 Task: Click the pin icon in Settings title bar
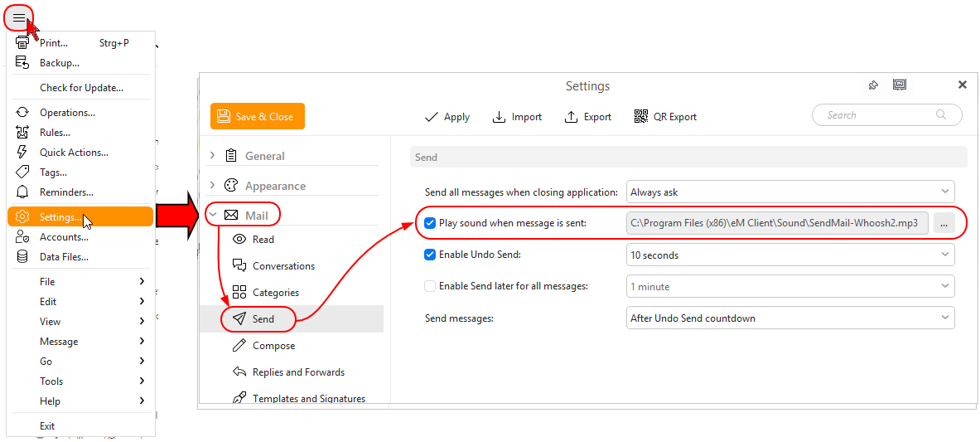(873, 85)
